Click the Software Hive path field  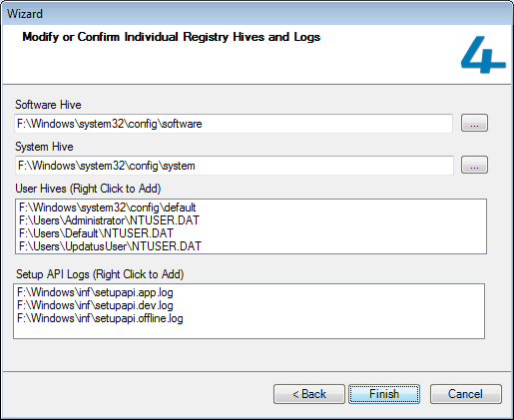pyautogui.click(x=234, y=124)
